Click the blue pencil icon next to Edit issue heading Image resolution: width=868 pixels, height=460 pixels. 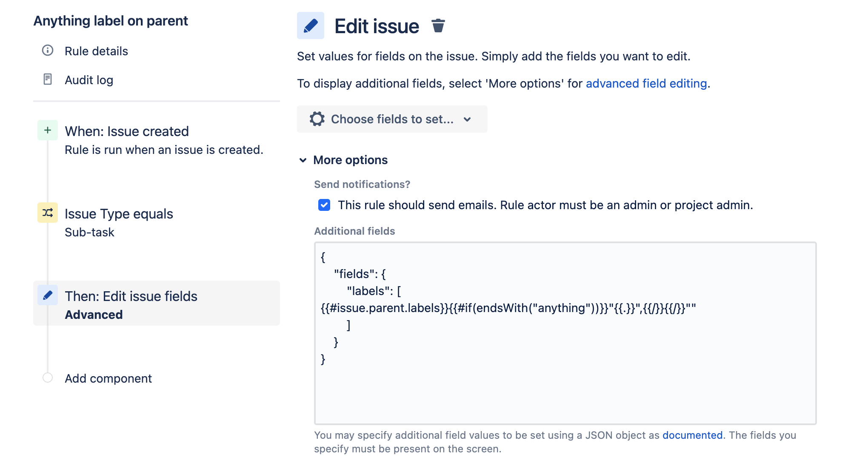point(311,26)
